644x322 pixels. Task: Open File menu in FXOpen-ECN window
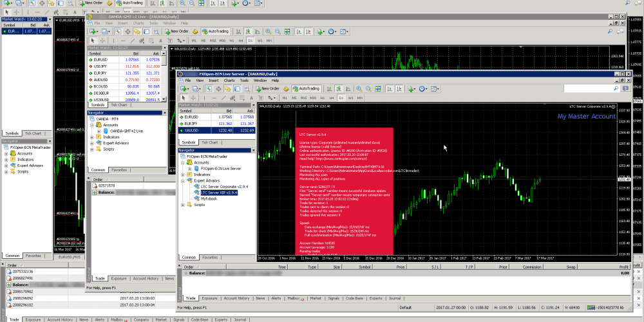point(187,80)
